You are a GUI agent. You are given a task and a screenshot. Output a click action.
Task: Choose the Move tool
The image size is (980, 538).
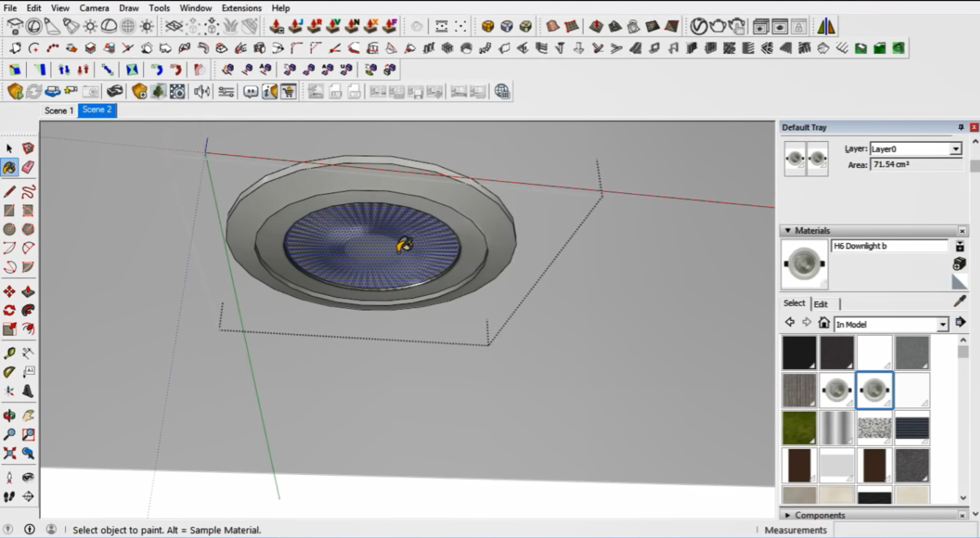click(9, 291)
